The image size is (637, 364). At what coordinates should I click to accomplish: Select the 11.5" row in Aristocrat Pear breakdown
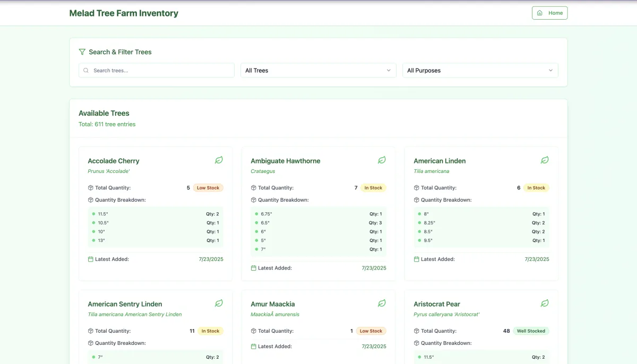pos(481,357)
